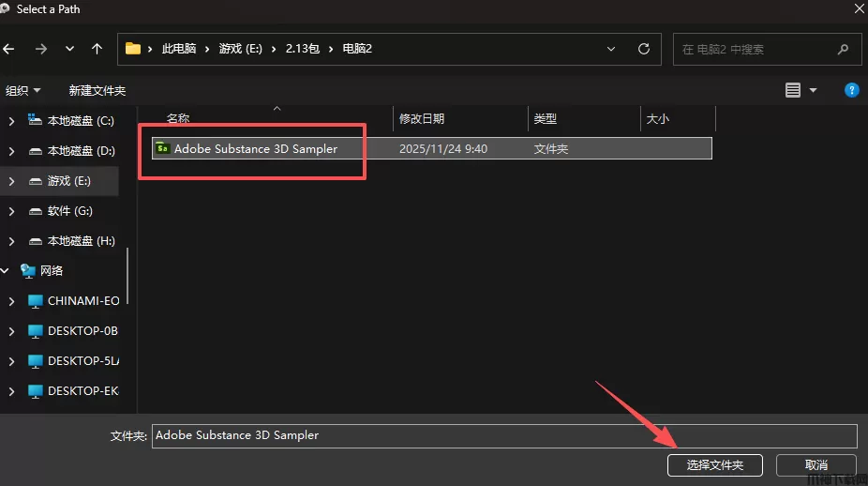Go forward with the right arrow
Viewport: 868px width, 486px height.
pos(41,49)
